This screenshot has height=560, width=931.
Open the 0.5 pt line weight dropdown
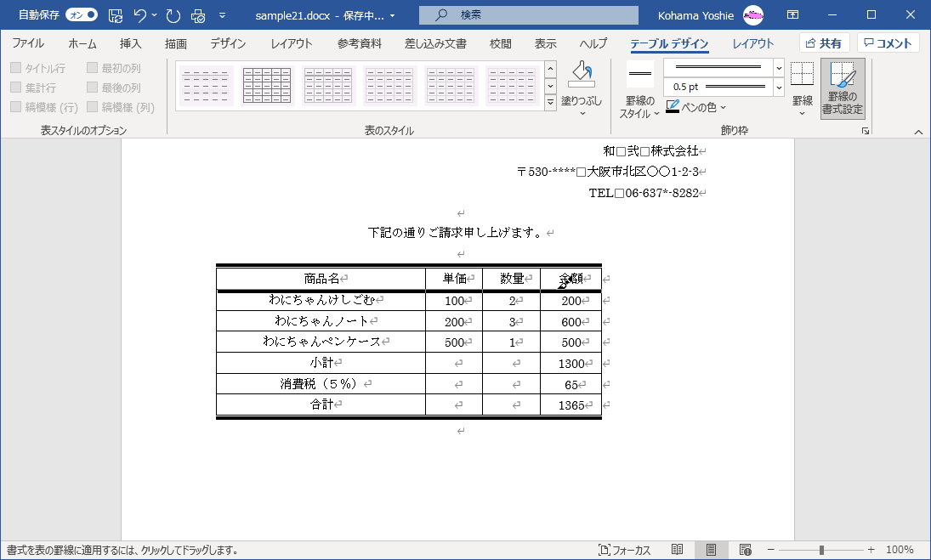point(779,87)
